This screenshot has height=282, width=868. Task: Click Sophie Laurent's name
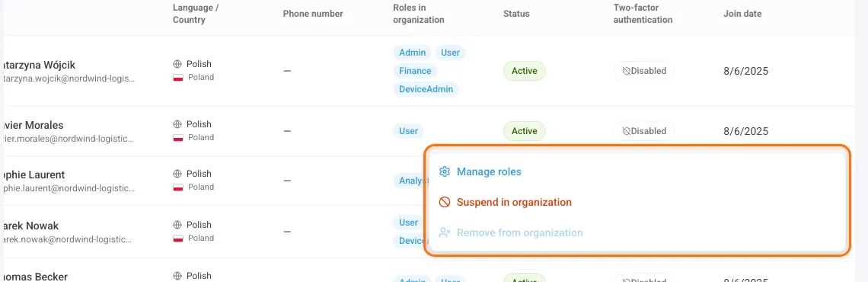pyautogui.click(x=34, y=175)
